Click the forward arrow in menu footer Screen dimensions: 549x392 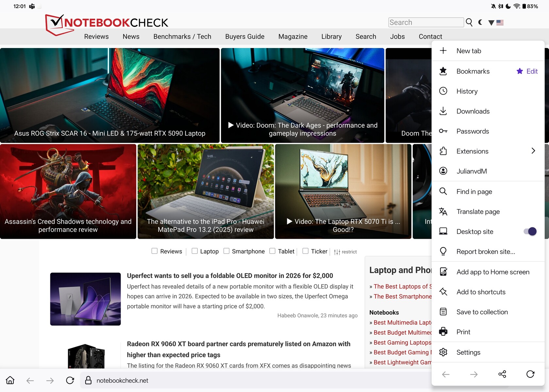[474, 374]
